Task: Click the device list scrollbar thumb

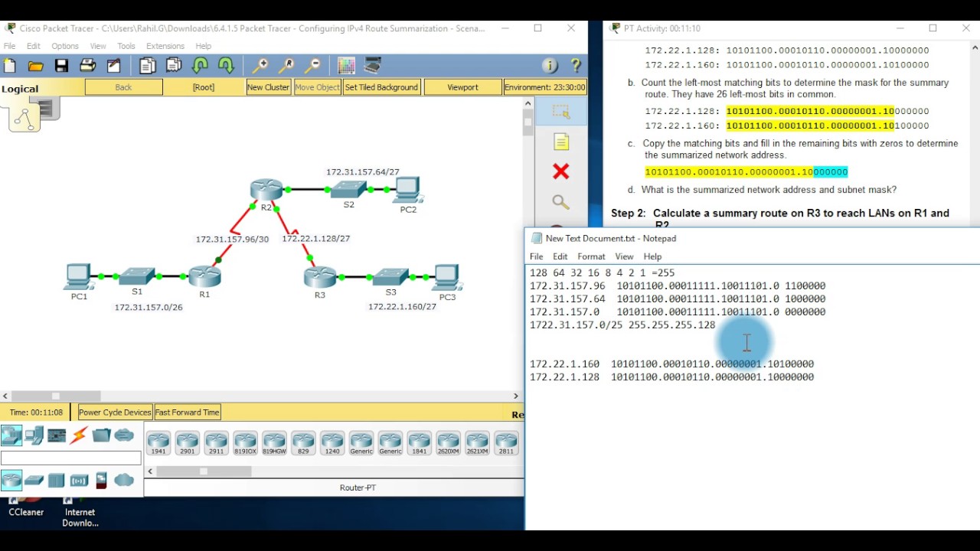Action: point(204,471)
